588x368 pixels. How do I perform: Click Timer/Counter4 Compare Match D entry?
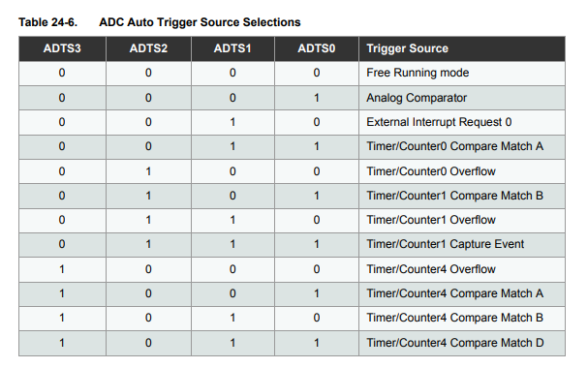coord(455,343)
